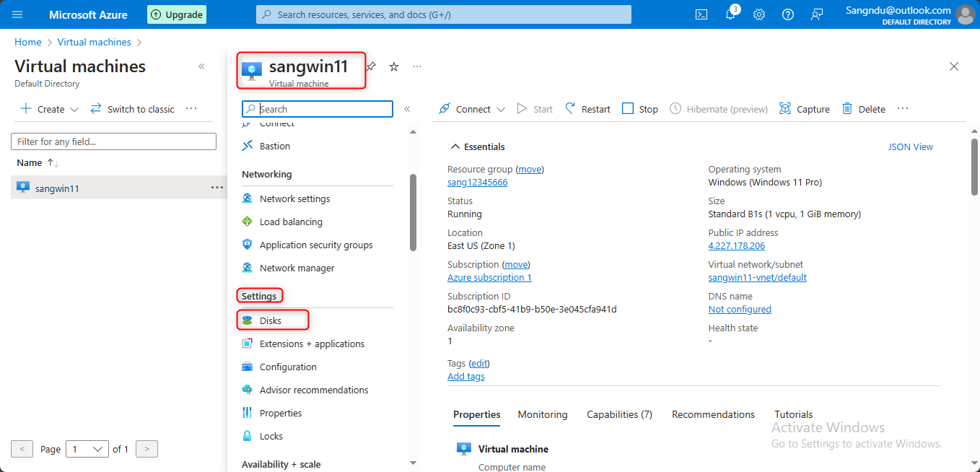This screenshot has height=472, width=980.
Task: Click Virtual machines breadcrumb
Action: pos(95,43)
